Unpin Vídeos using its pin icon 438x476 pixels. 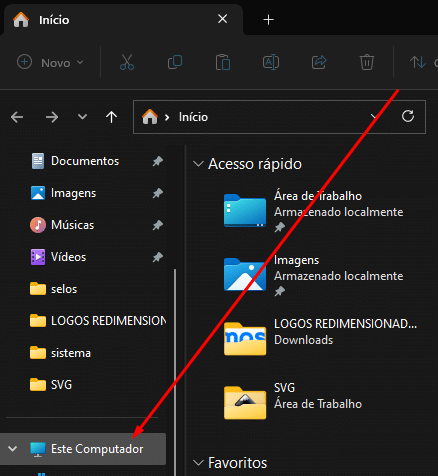pos(158,257)
